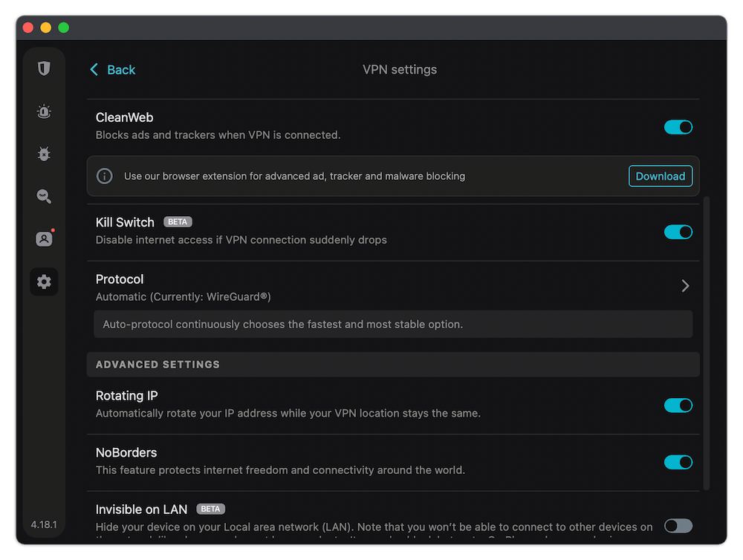
Task: Open the Alert siren section in sidebar
Action: pyautogui.click(x=44, y=111)
